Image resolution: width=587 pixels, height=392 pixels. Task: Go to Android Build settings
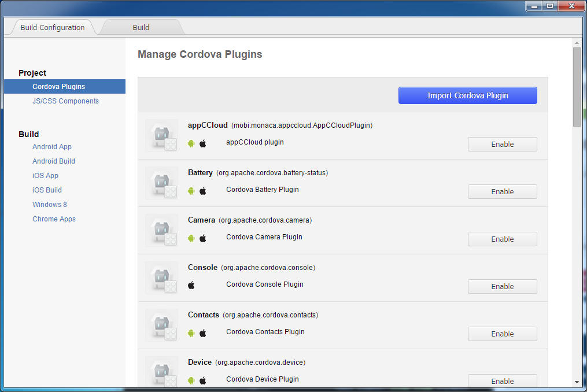54,161
